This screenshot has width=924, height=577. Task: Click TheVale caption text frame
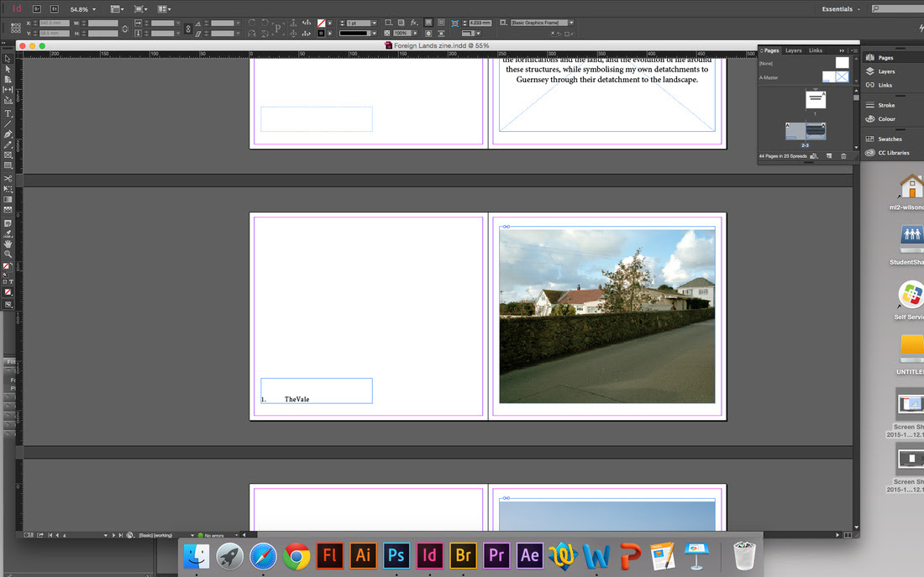(317, 391)
